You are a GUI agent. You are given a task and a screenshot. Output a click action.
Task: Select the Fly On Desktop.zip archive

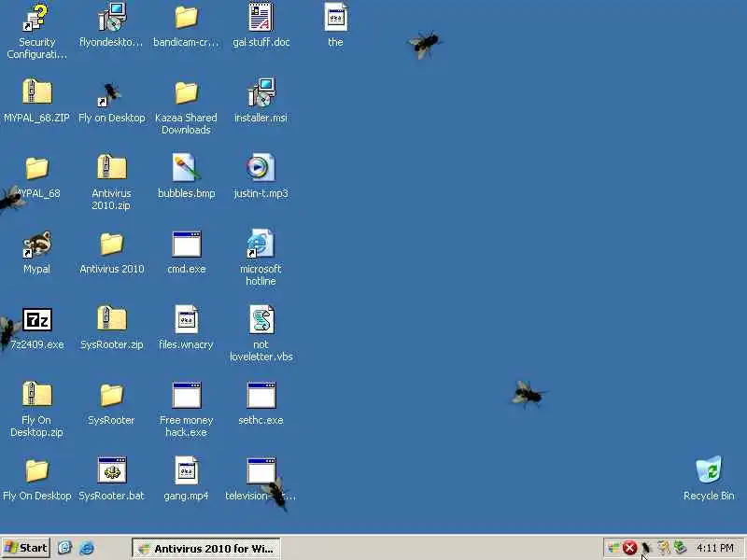[36, 394]
